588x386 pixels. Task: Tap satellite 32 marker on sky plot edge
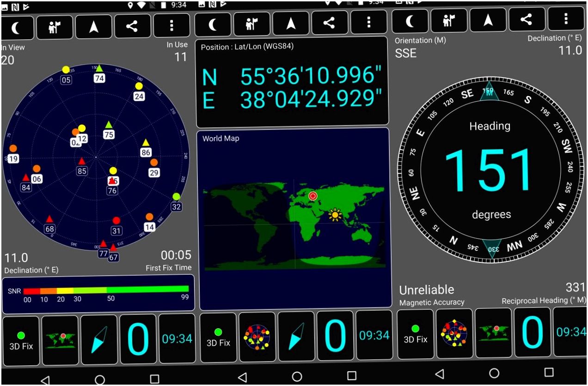pos(176,202)
